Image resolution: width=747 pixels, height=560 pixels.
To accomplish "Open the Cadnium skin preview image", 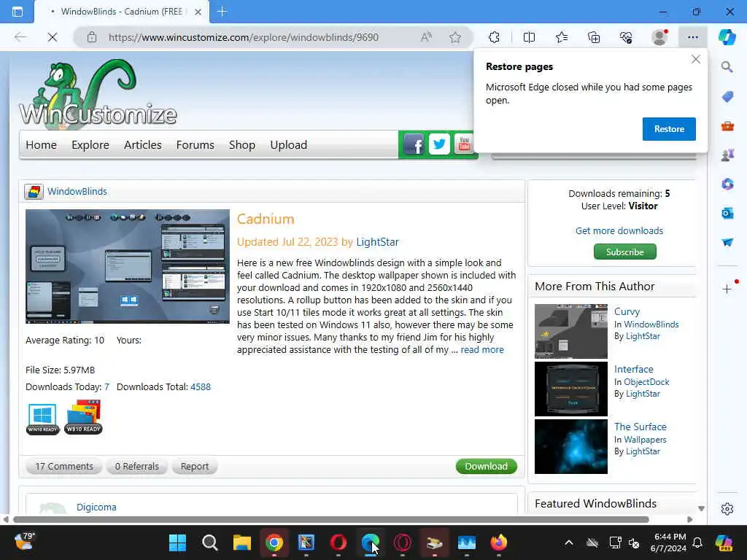I will point(127,267).
